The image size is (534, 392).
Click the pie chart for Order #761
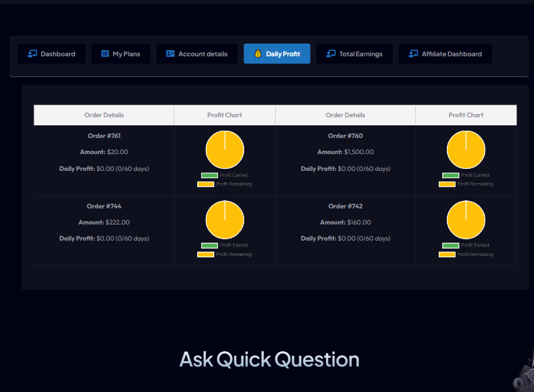click(225, 150)
